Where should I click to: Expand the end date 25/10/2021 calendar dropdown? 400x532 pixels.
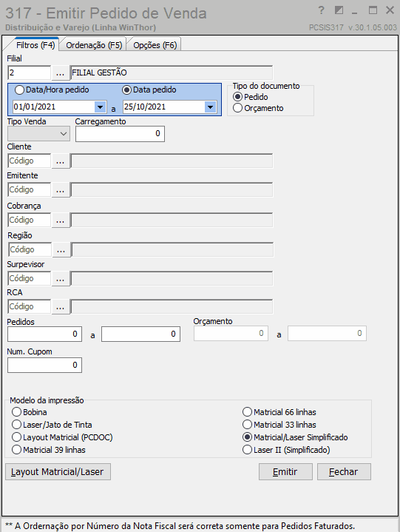[x=210, y=107]
